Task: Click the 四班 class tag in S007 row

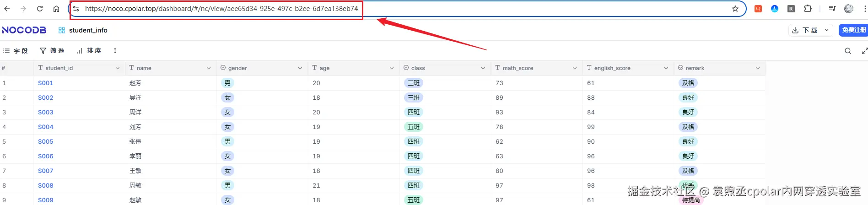Action: pos(414,171)
